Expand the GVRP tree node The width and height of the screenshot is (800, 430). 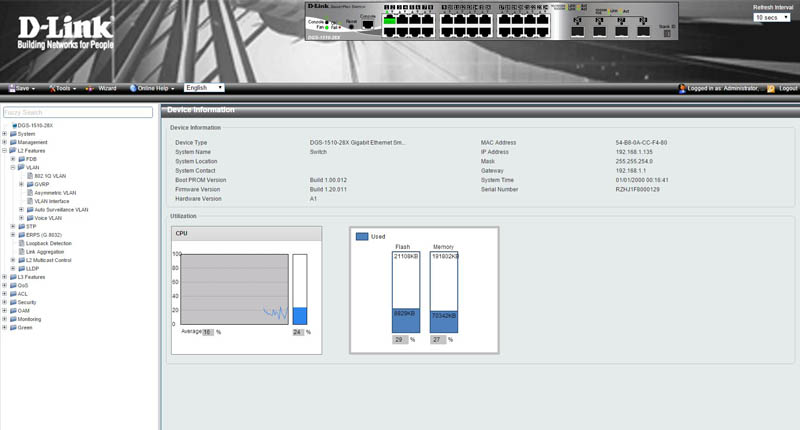21,184
